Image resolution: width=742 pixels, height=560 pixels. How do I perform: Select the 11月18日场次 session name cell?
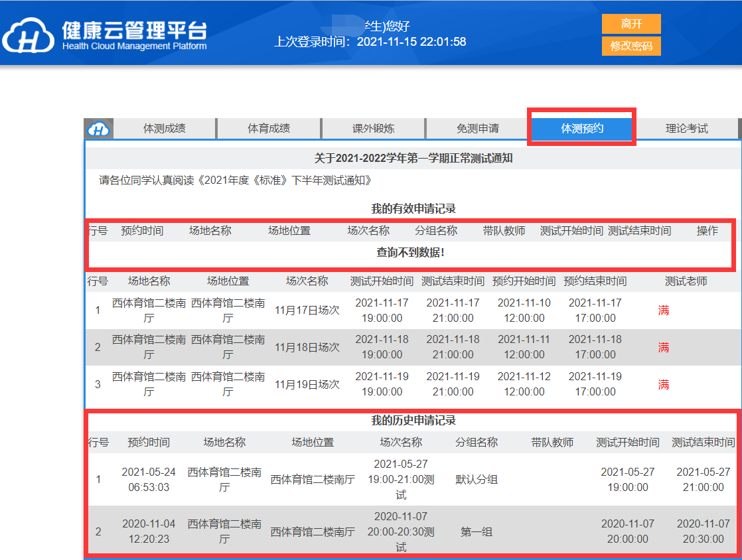coord(307,348)
